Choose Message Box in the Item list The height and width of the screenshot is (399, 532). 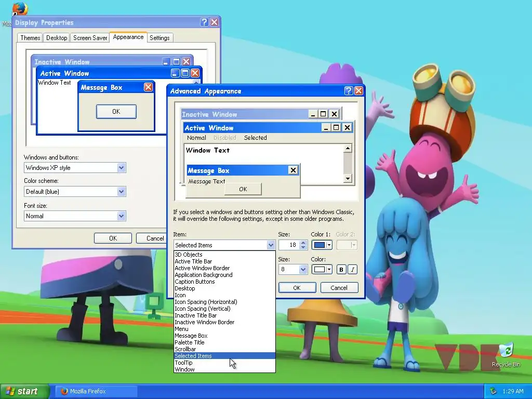point(224,336)
